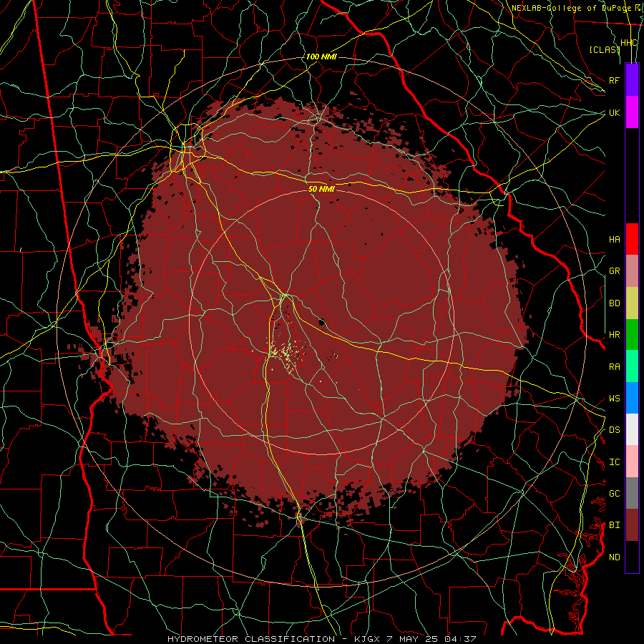Select the GR legend label
644x644 pixels.
tap(614, 271)
